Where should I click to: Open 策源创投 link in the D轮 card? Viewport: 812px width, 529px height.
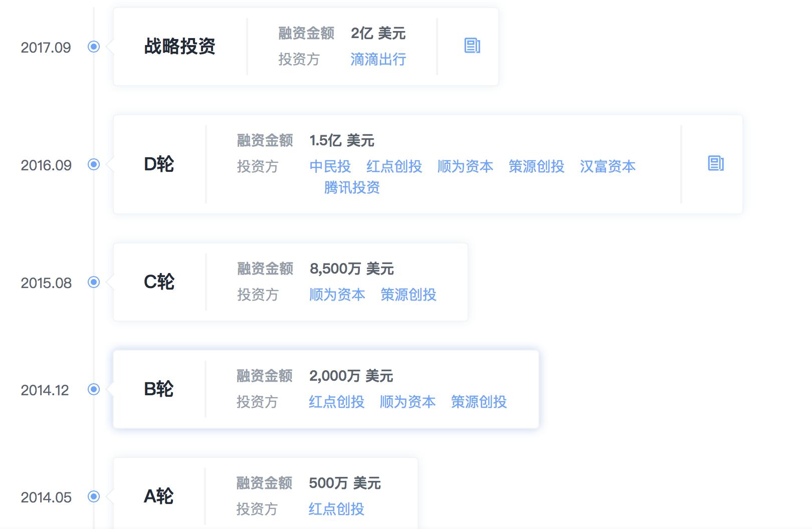coord(536,166)
